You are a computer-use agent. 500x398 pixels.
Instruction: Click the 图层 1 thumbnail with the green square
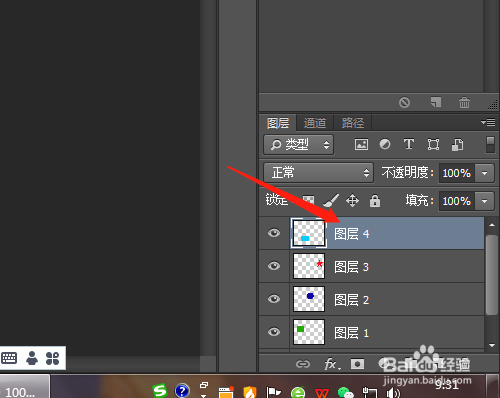[x=309, y=332]
